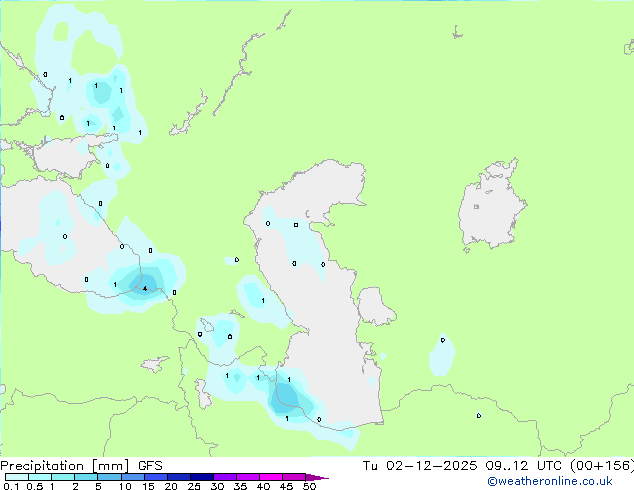Viewport: 634px width, 490px height.
Task: Pick the 35–40 mm violet legend swatch
Action: coord(248,477)
